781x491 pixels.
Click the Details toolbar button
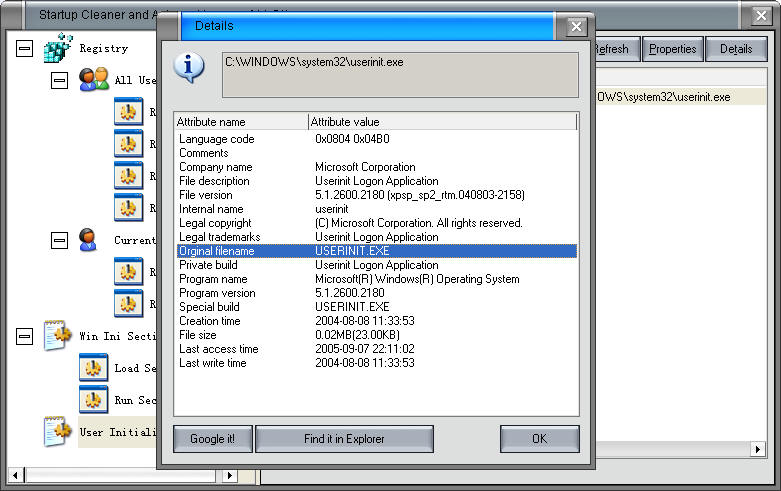(735, 49)
